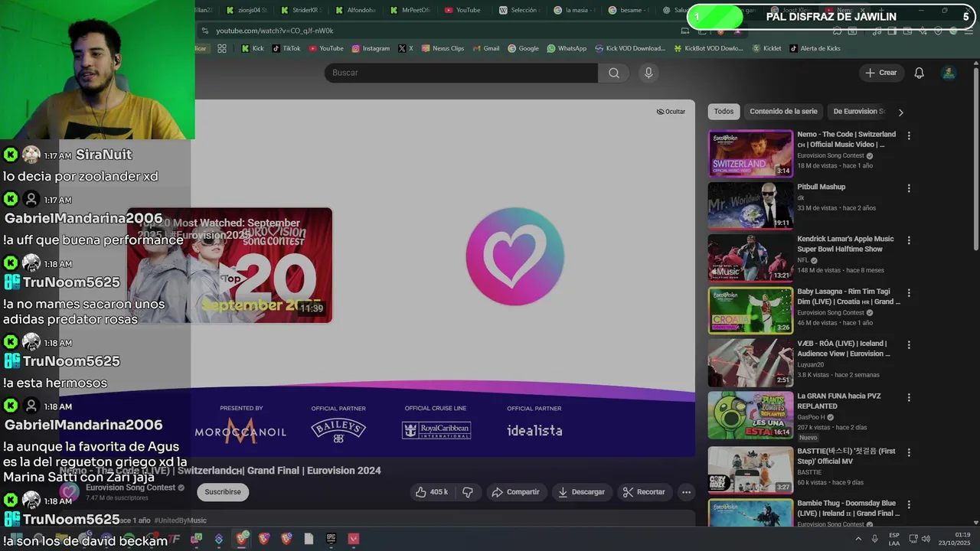Open Epic Games launcher in taskbar
This screenshot has height=551, width=980.
pos(332,539)
